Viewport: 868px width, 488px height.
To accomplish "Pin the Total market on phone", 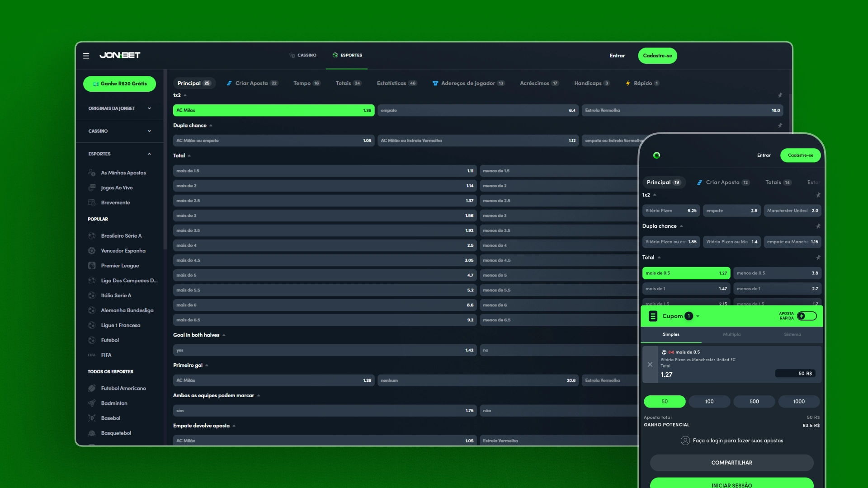I will (x=818, y=258).
